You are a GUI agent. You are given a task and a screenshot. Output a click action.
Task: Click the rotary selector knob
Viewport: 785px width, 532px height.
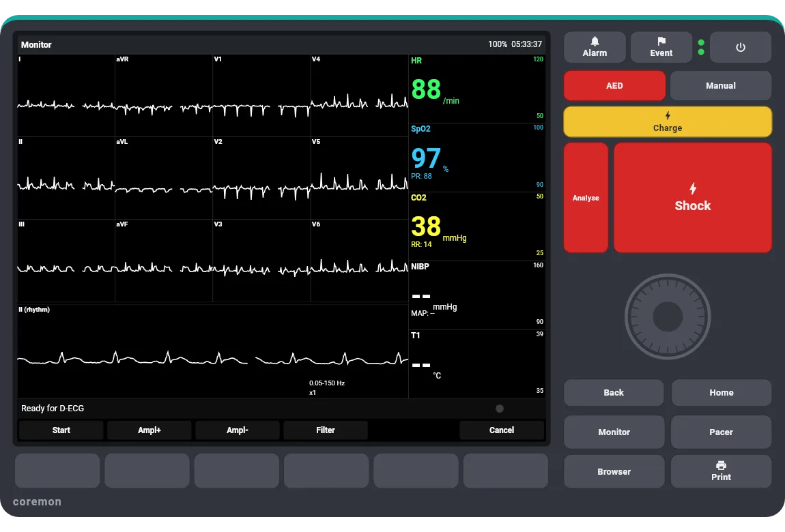click(x=668, y=316)
